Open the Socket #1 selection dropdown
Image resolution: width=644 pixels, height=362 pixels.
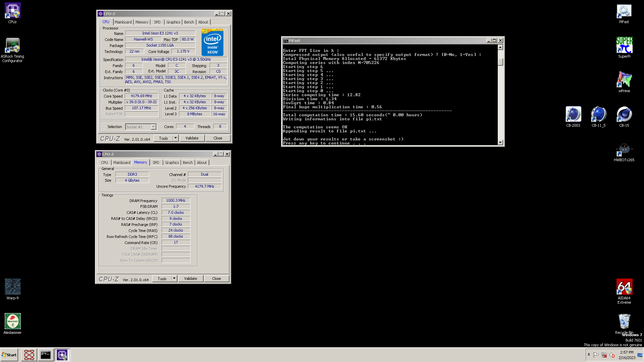click(x=141, y=127)
